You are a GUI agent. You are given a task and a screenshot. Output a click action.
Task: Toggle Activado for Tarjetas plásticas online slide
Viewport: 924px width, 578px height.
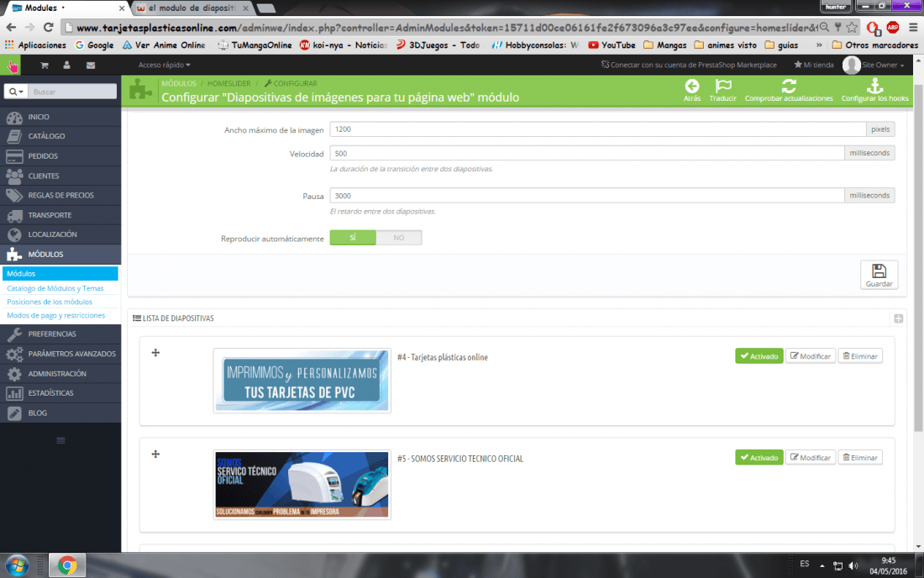pyautogui.click(x=759, y=356)
